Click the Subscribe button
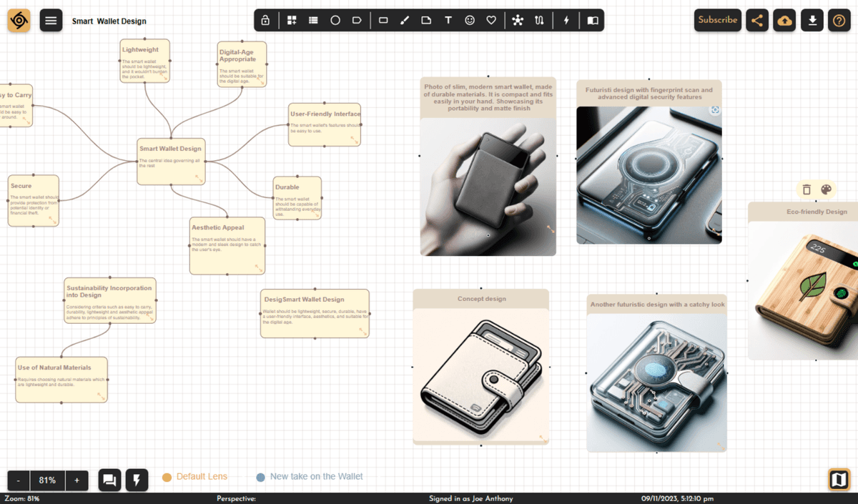858x504 pixels. pos(717,20)
